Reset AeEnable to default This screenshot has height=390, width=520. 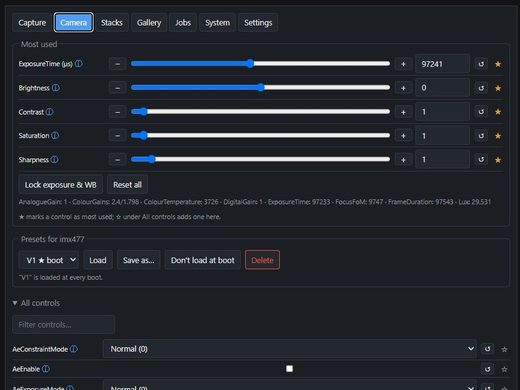(x=488, y=369)
